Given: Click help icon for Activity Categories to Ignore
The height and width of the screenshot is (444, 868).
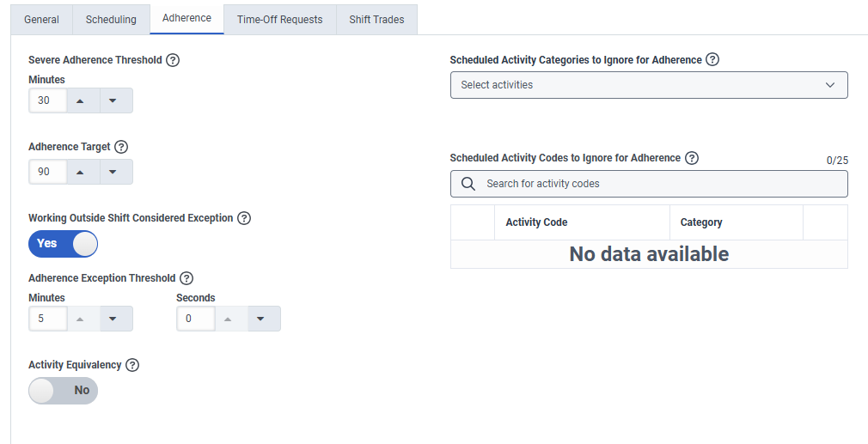Looking at the screenshot, I should point(712,60).
